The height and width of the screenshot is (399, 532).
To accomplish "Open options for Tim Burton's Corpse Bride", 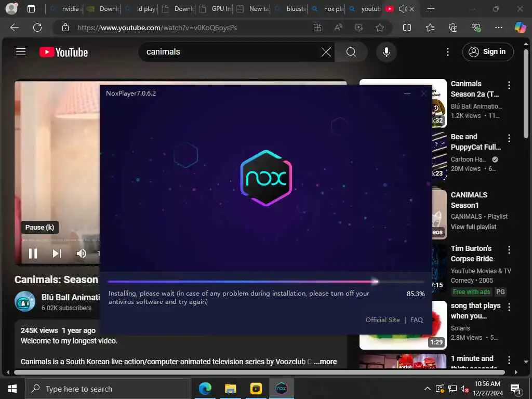I will [x=509, y=250].
